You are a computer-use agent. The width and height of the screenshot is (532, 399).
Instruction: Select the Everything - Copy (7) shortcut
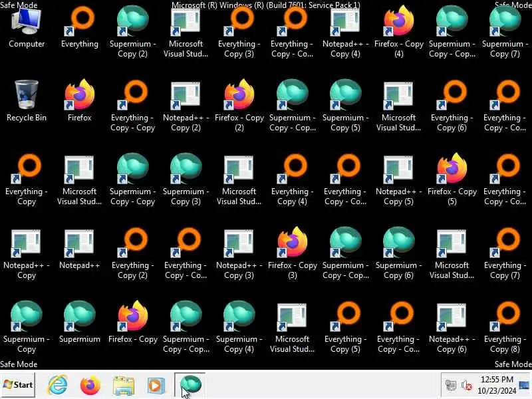[x=505, y=254]
